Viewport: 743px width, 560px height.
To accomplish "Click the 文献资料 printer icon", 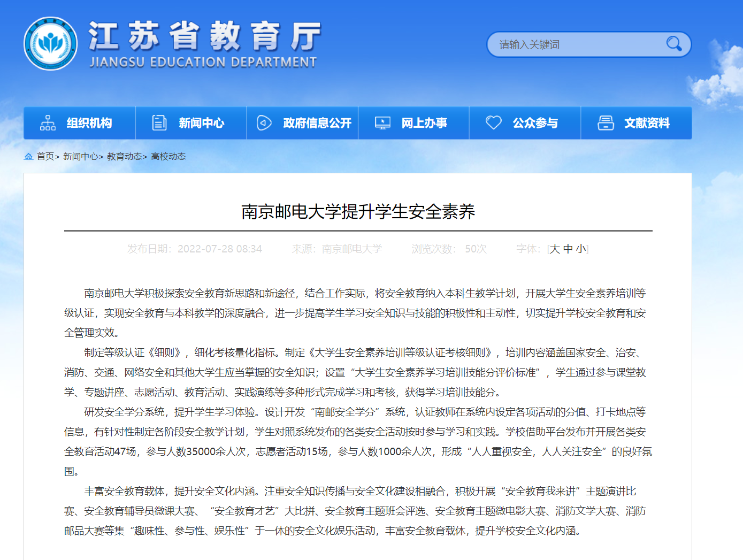I will [606, 123].
